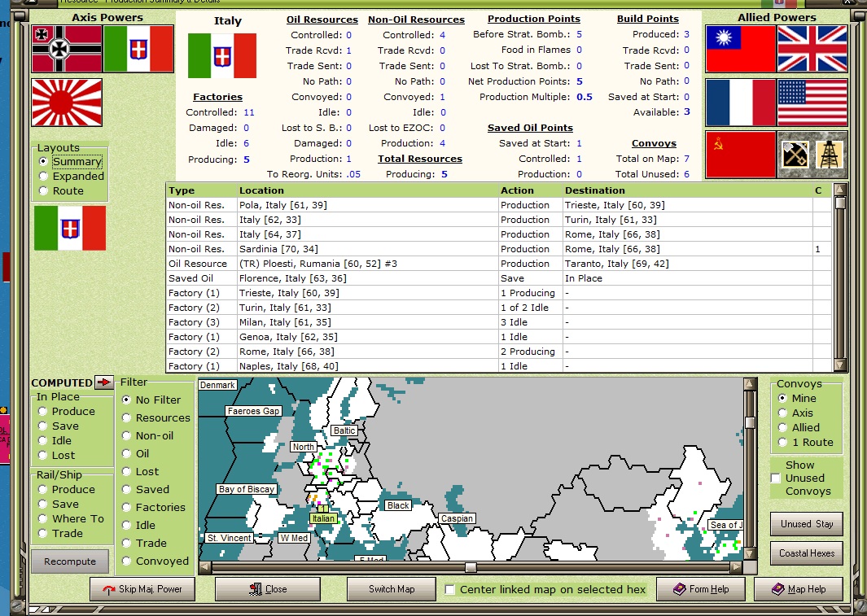Click the Destination column header
867x616 pixels.
click(687, 190)
